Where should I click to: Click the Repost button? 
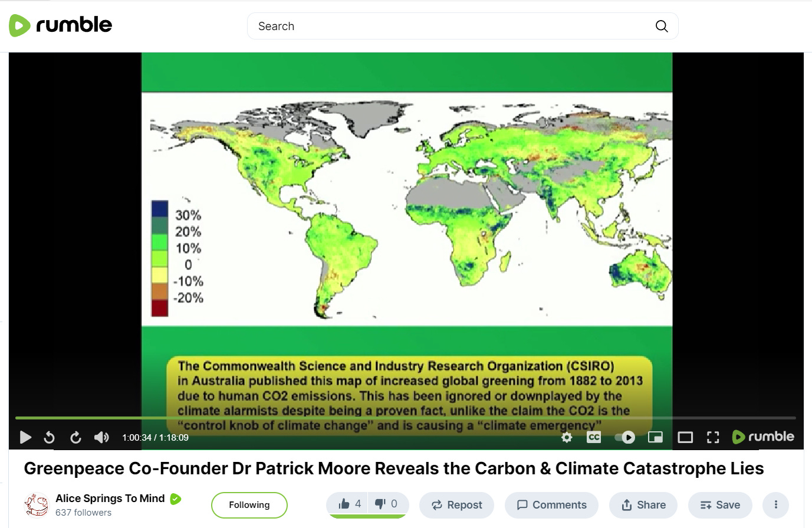(456, 505)
